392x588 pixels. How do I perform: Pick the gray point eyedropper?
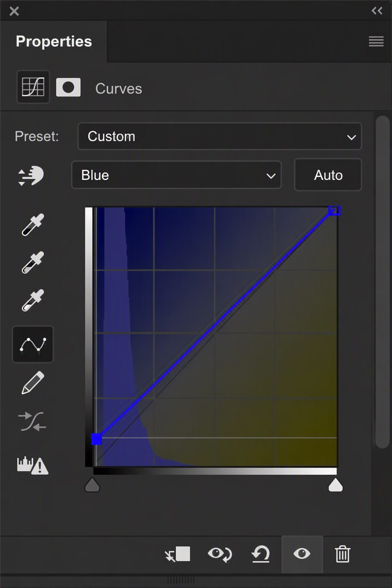point(33,263)
